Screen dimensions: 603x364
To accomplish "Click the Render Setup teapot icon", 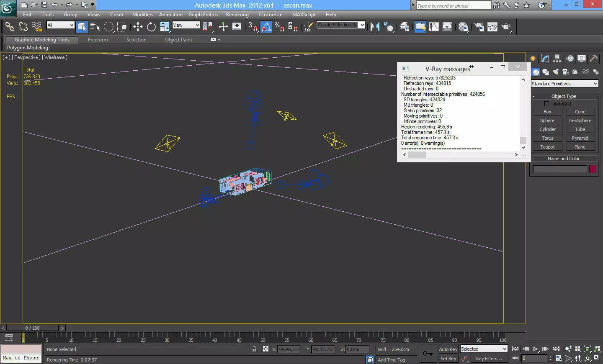I will [x=479, y=27].
